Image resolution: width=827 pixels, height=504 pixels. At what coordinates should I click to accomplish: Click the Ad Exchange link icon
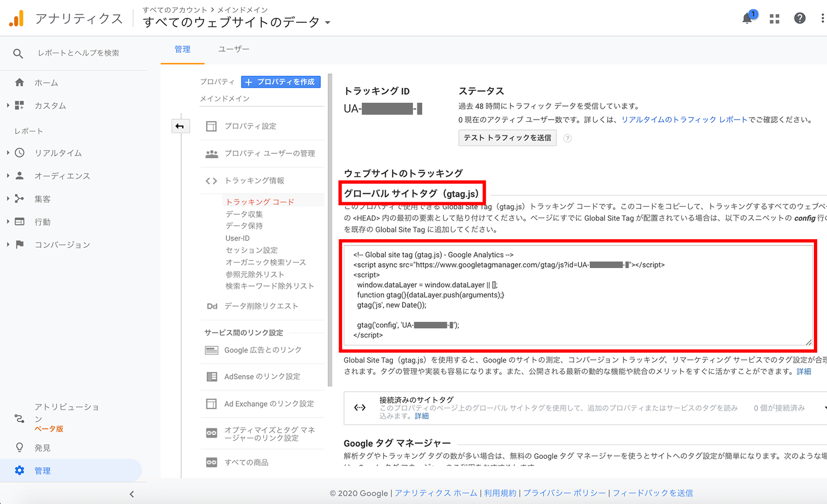[x=211, y=404]
